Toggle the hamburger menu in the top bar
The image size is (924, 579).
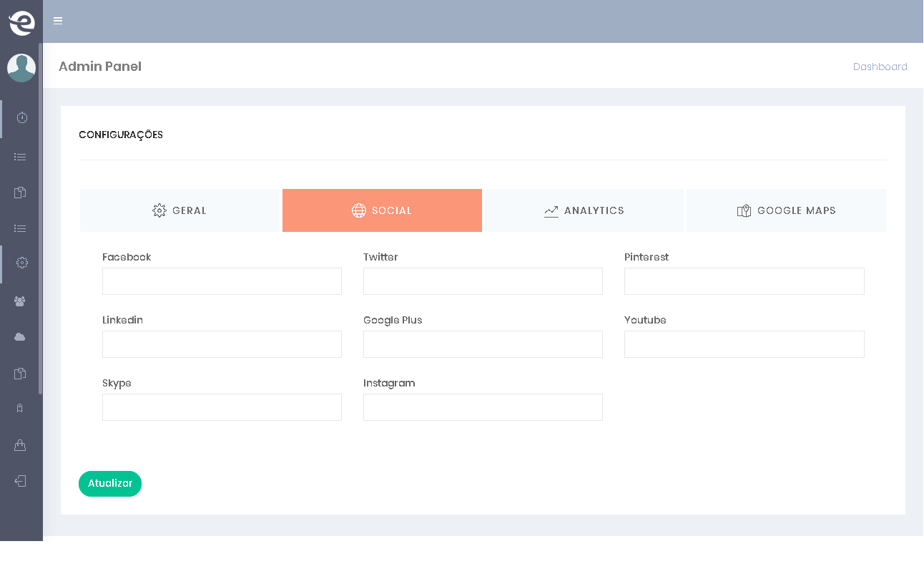[x=58, y=21]
